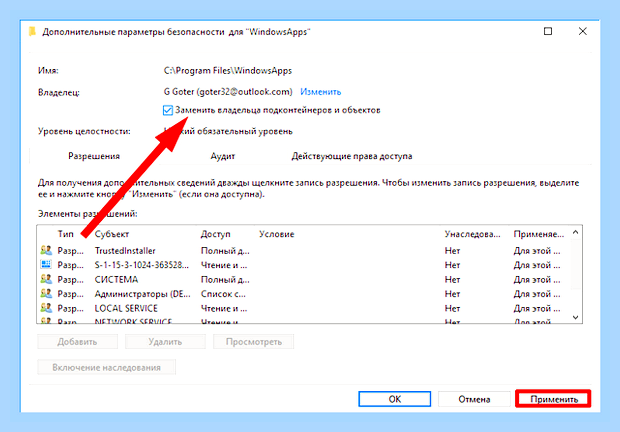Select the СИСТЕМА permission entry

pos(304,279)
